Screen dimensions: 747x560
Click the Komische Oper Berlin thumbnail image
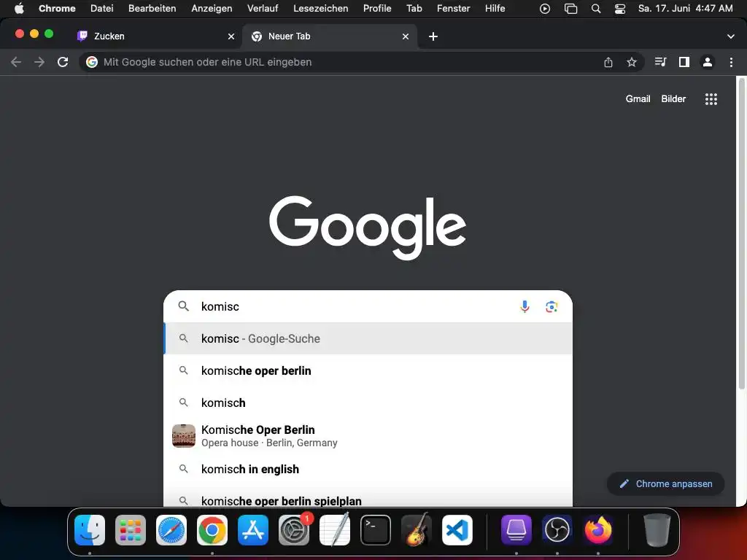point(183,436)
